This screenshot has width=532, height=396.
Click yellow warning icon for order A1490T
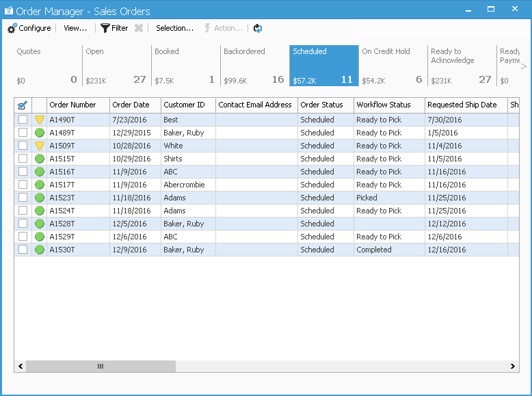pyautogui.click(x=40, y=120)
